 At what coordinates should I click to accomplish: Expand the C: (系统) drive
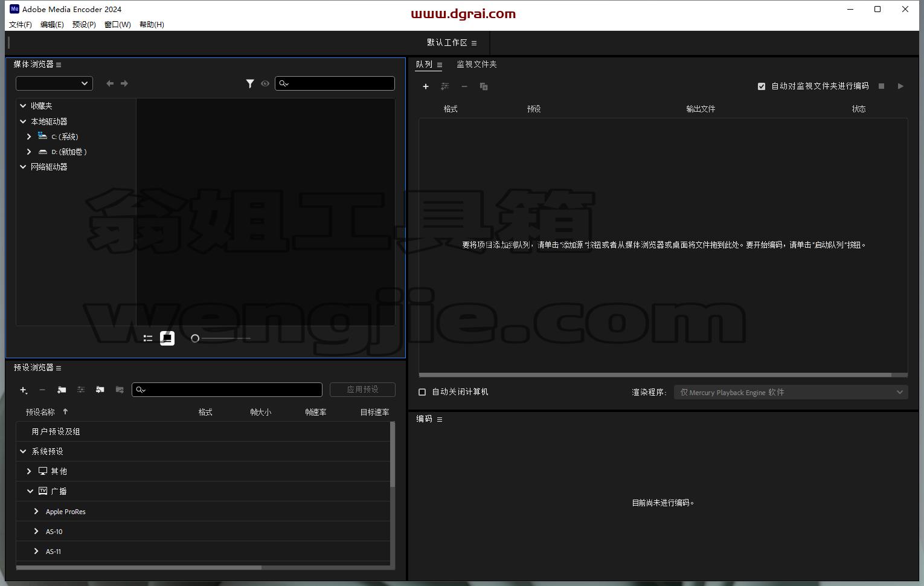click(x=29, y=137)
